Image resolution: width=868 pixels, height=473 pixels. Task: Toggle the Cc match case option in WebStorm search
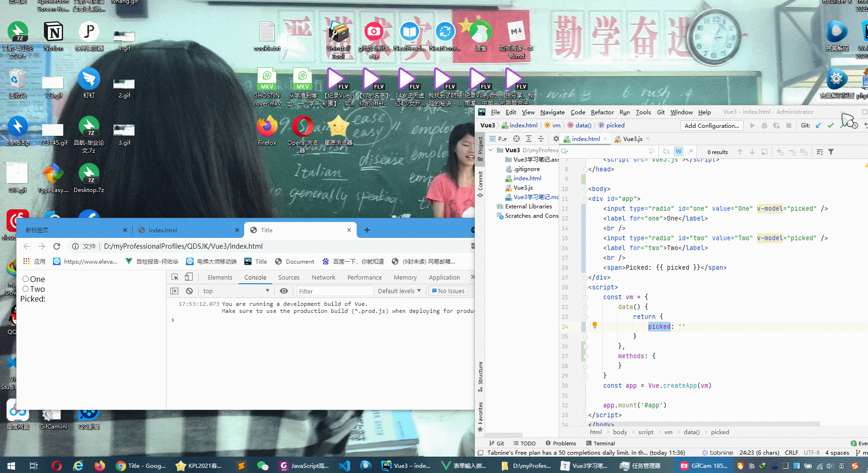(x=666, y=152)
